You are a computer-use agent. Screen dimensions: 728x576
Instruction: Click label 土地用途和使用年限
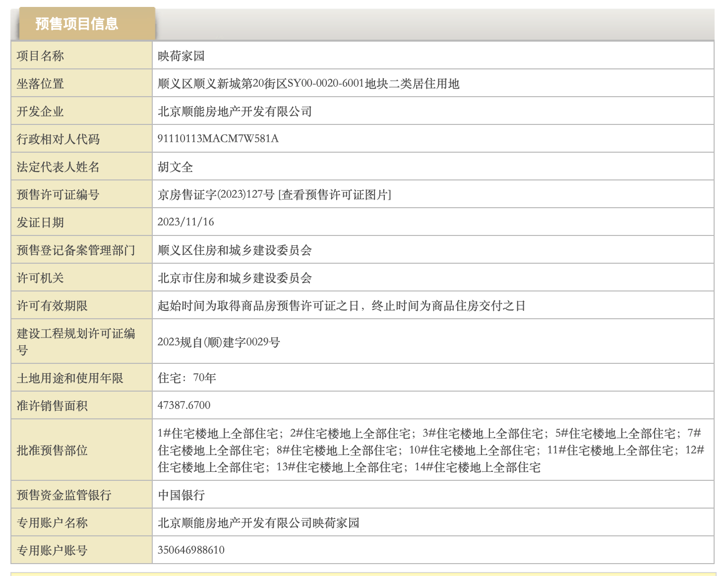[x=70, y=378]
